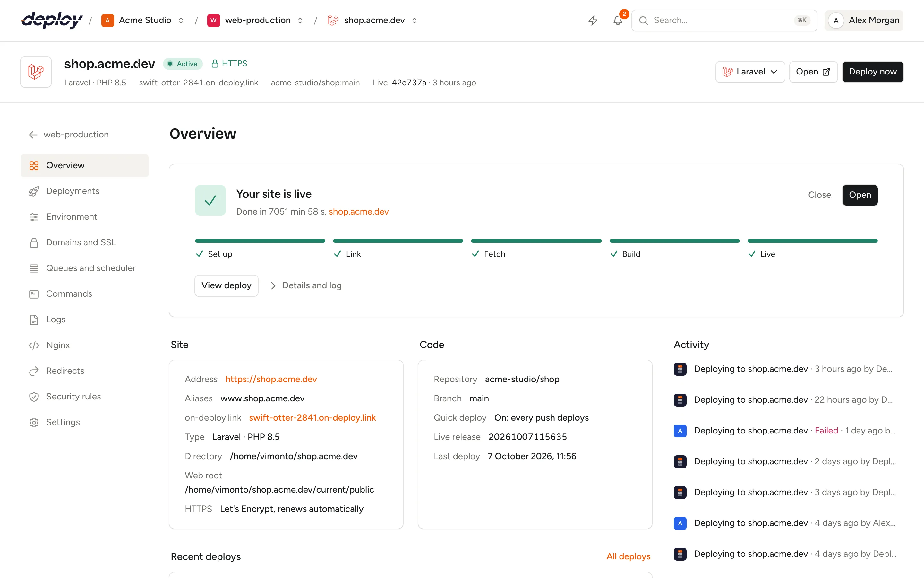Image resolution: width=924 pixels, height=578 pixels.
Task: Open the lightning bolt quick actions icon
Action: pyautogui.click(x=593, y=20)
